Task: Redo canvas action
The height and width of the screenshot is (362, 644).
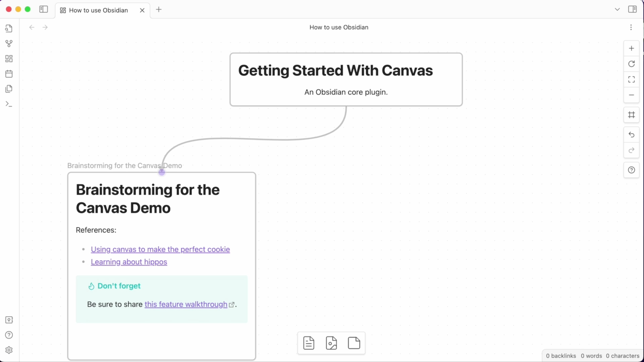Action: (x=632, y=150)
